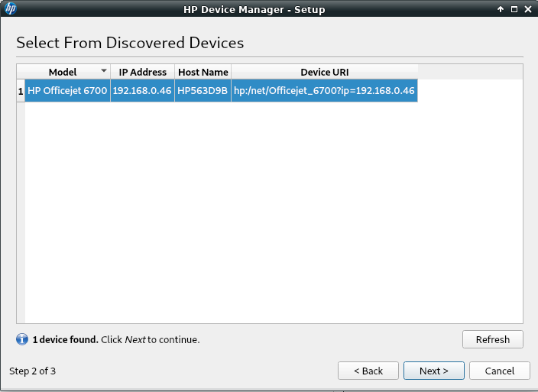
Task: Click the Device URI column header
Action: tap(324, 72)
